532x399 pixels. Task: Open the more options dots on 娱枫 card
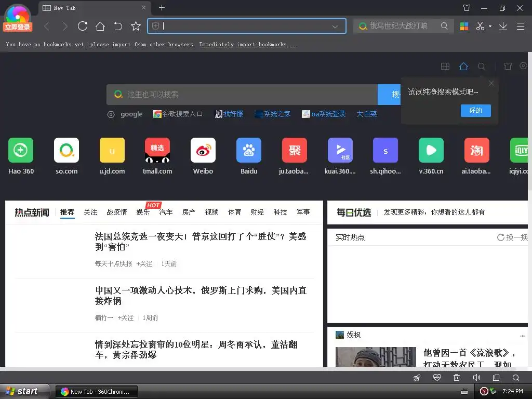point(522,336)
